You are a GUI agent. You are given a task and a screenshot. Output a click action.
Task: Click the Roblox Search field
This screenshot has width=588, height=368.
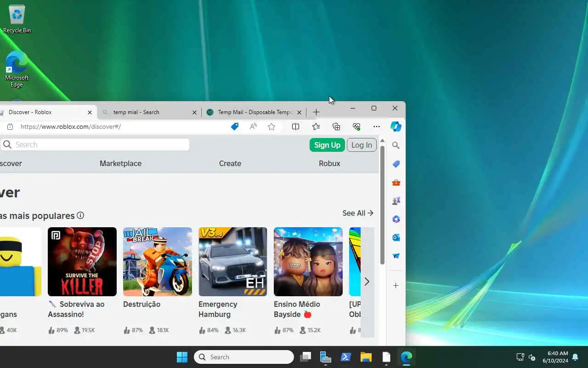(95, 144)
